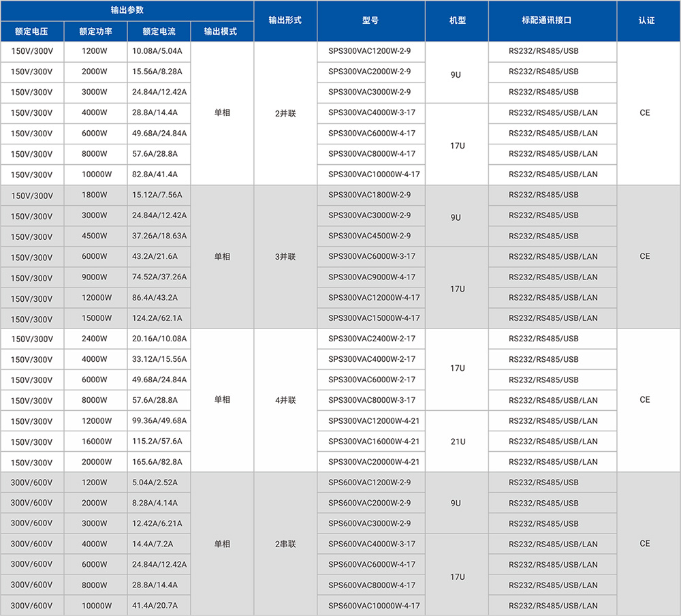Image resolution: width=681 pixels, height=616 pixels.
Task: Select the 2400W rated power cell
Action: click(x=95, y=339)
